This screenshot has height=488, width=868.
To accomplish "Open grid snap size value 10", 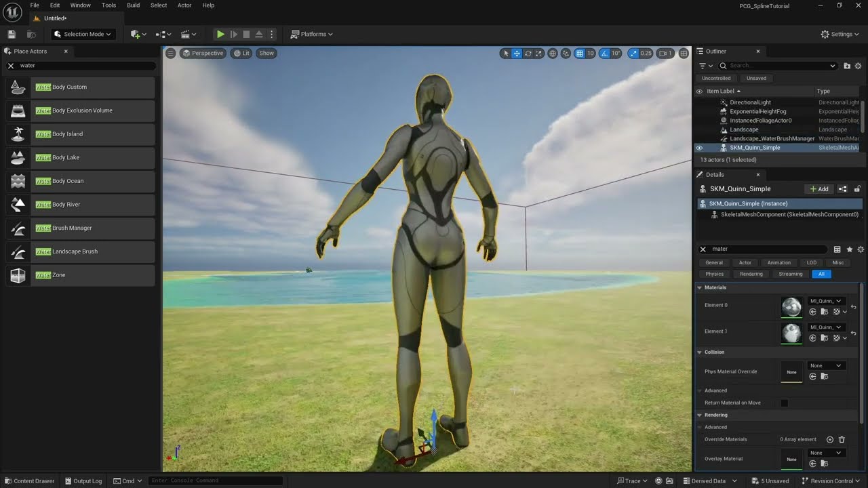I will [591, 53].
